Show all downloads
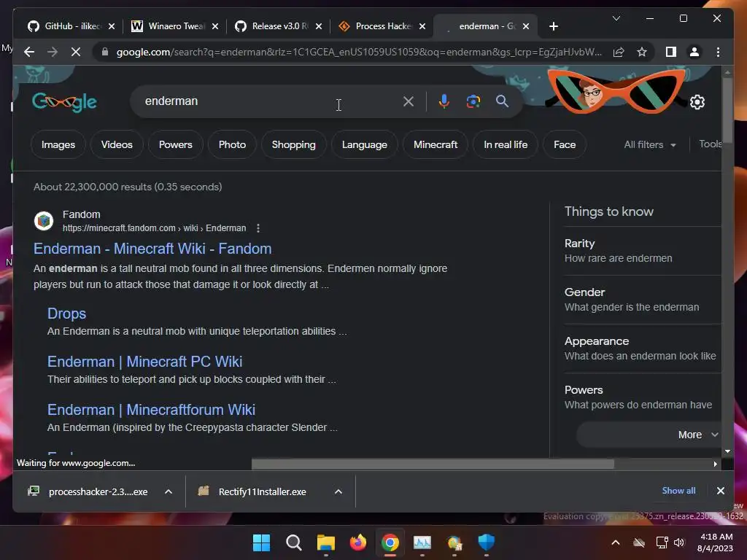 [678, 491]
